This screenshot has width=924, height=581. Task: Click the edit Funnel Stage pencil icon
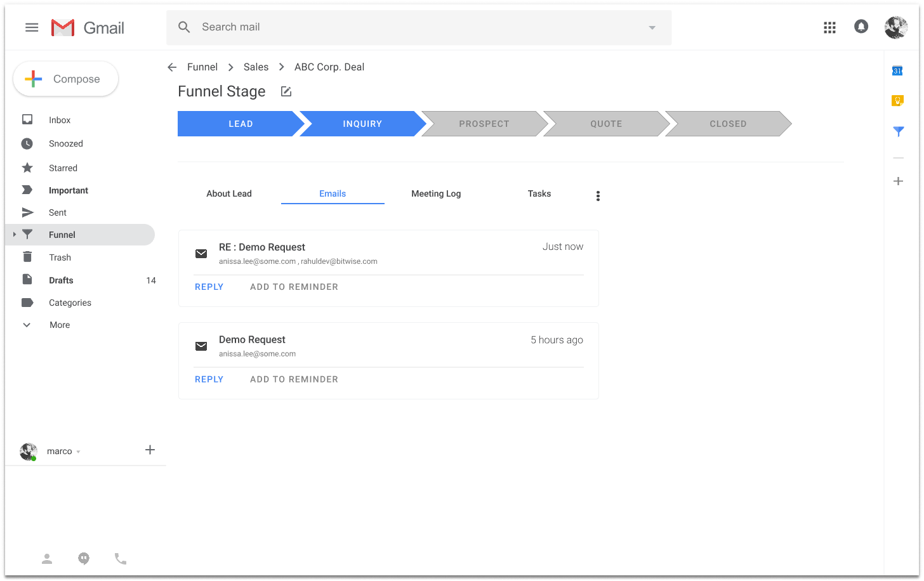point(286,92)
